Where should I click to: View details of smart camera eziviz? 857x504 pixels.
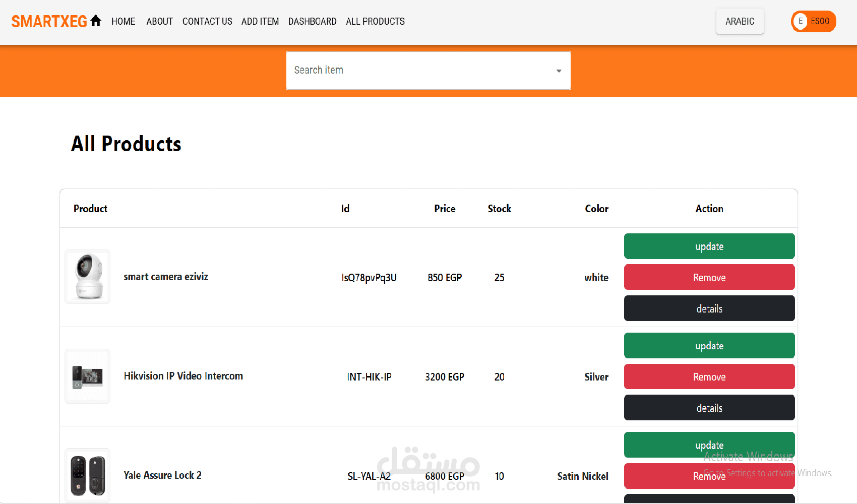click(x=709, y=308)
